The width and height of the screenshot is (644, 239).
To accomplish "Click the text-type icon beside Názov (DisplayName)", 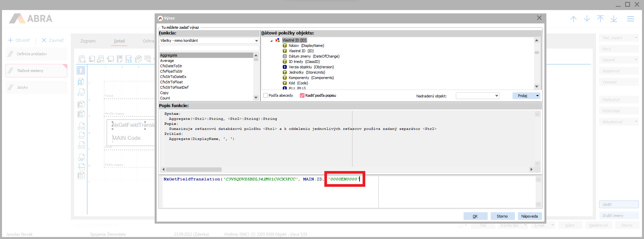I will tap(285, 46).
